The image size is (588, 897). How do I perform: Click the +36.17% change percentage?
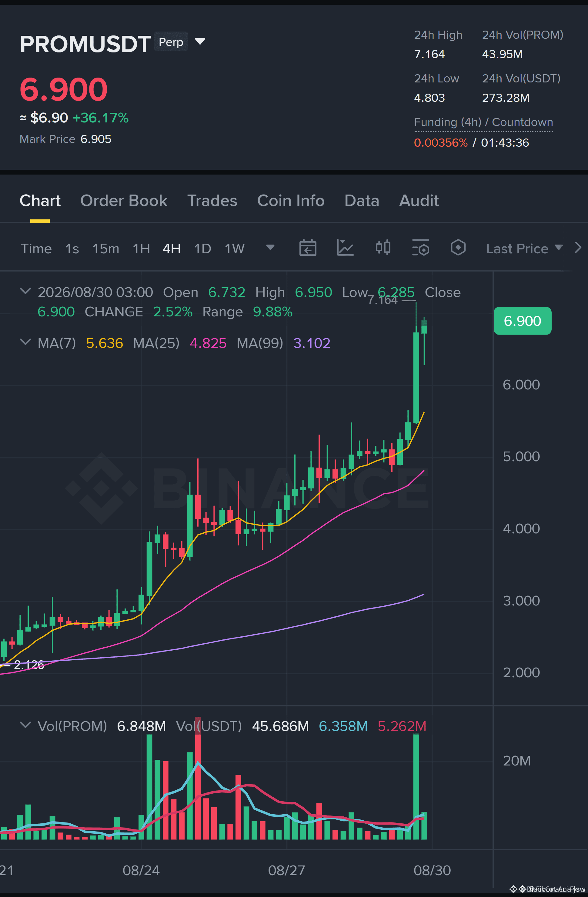(x=101, y=118)
